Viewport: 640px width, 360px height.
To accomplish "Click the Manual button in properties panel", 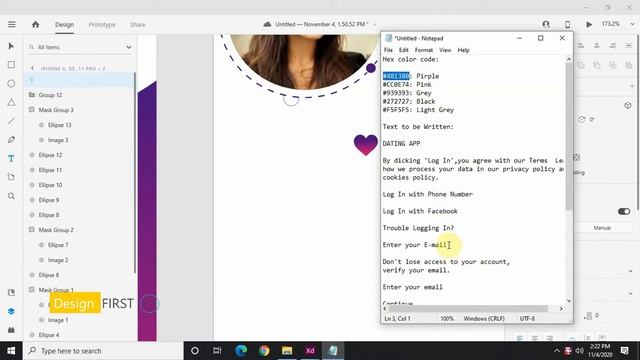I will (x=602, y=228).
